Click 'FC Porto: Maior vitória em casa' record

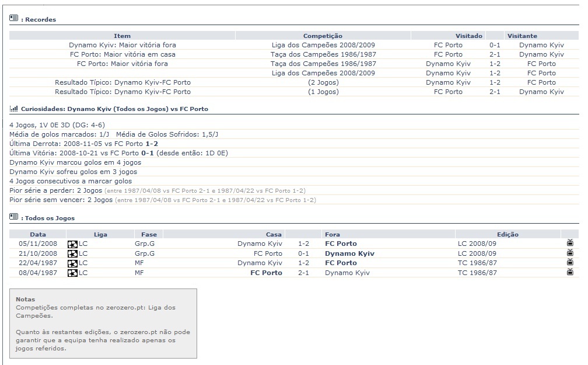(123, 54)
